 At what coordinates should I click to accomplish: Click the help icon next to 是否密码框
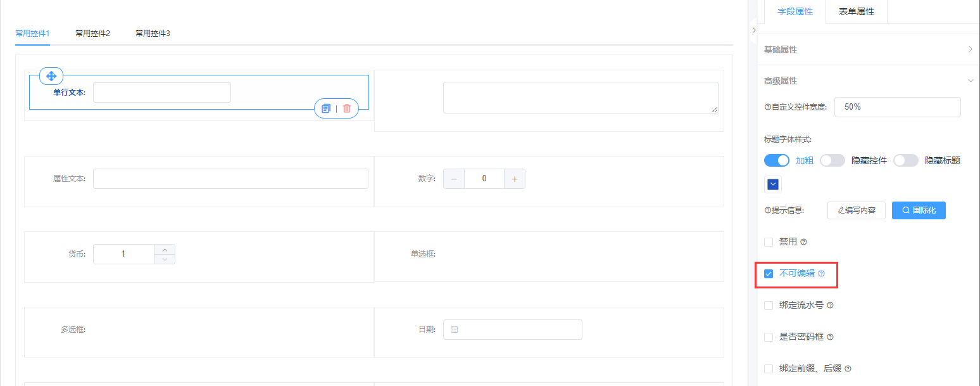tap(831, 337)
